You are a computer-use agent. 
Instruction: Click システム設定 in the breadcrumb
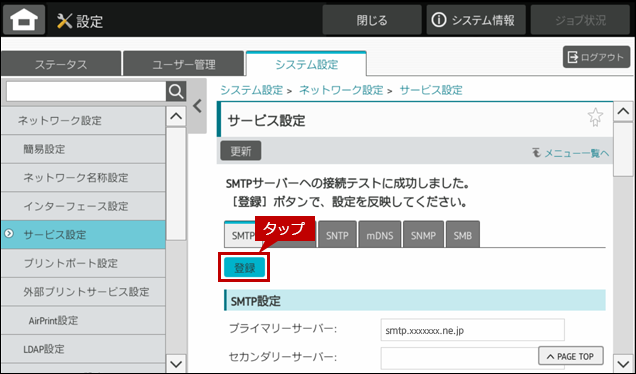tap(251, 90)
